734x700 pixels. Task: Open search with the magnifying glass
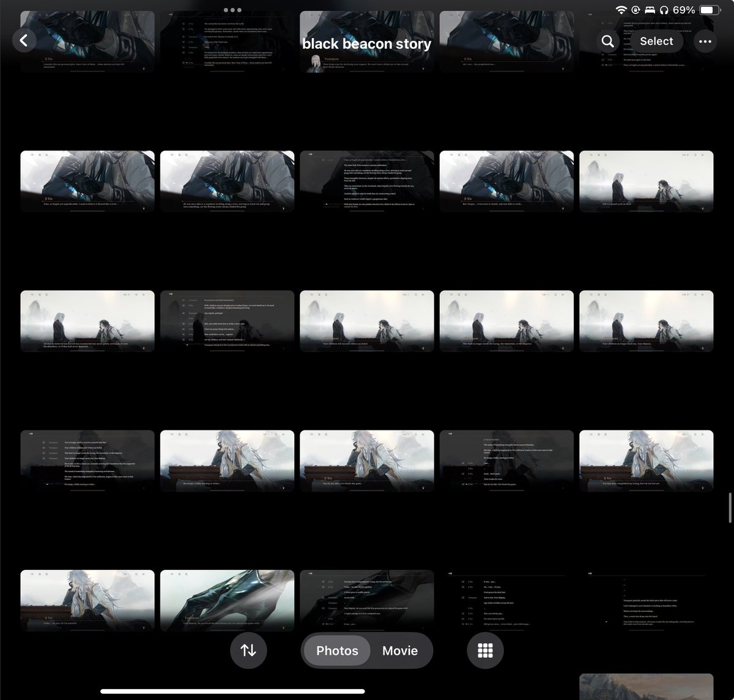[607, 41]
